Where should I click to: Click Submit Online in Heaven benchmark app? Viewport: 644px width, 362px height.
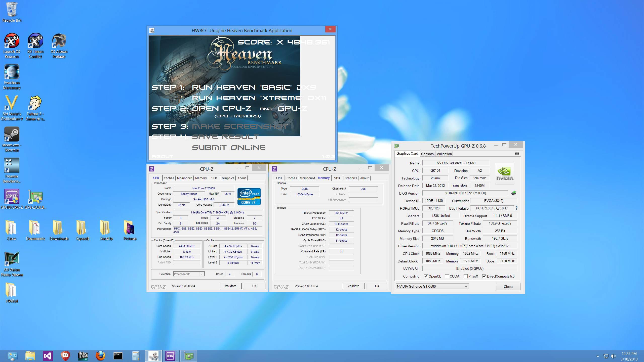tap(228, 148)
